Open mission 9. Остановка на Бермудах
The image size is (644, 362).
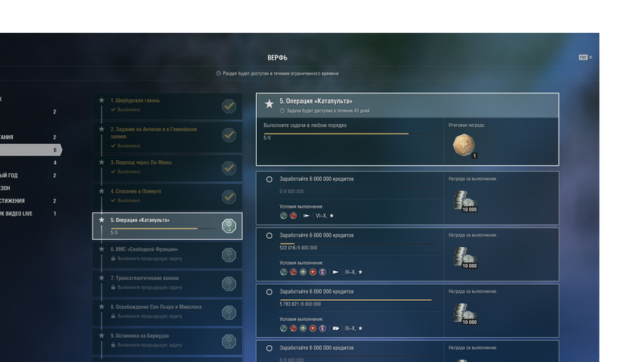pos(167,341)
